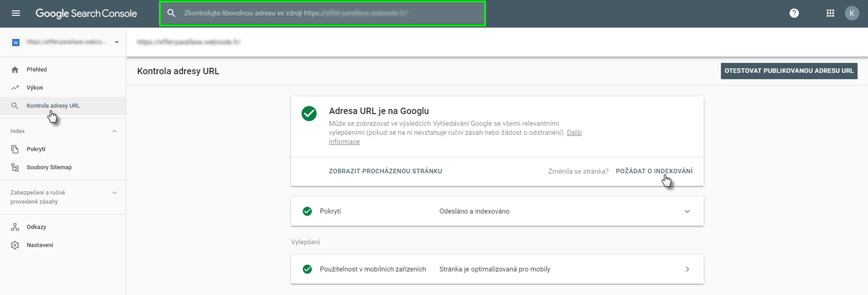Viewport: 868px width, 295px height.
Task: Click the Výkon trend icon
Action: tap(15, 87)
